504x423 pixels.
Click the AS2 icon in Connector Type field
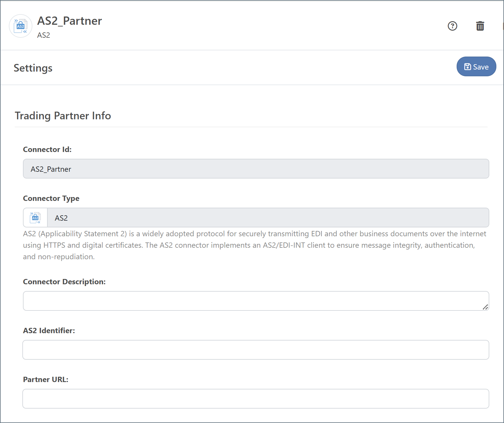point(35,218)
